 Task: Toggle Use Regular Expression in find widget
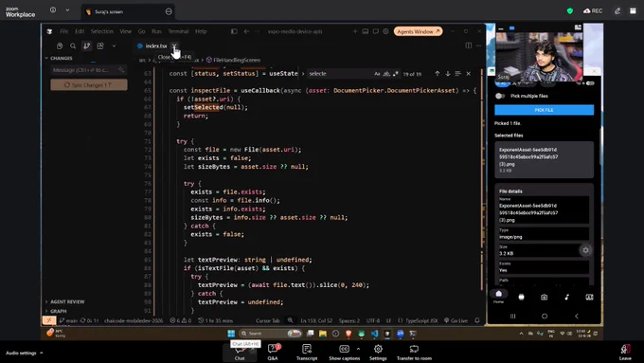(x=395, y=74)
